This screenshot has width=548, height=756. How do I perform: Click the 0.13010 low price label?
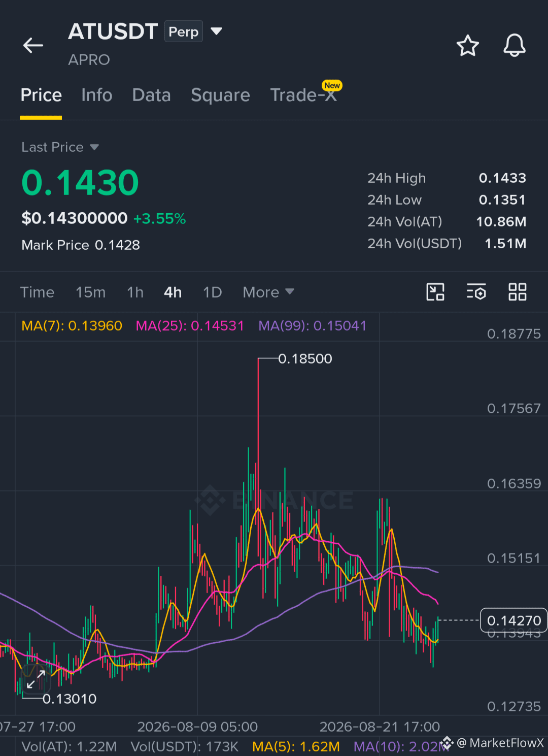tap(70, 699)
